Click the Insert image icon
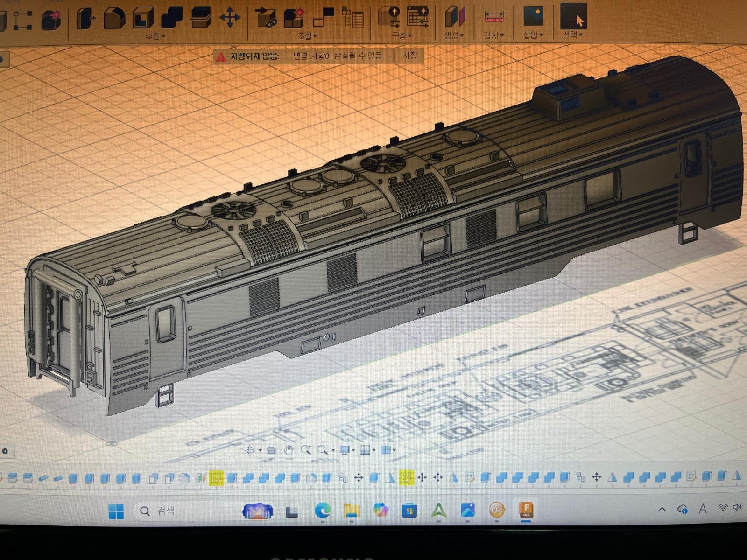Screen dimensions: 747x560 [x=533, y=16]
